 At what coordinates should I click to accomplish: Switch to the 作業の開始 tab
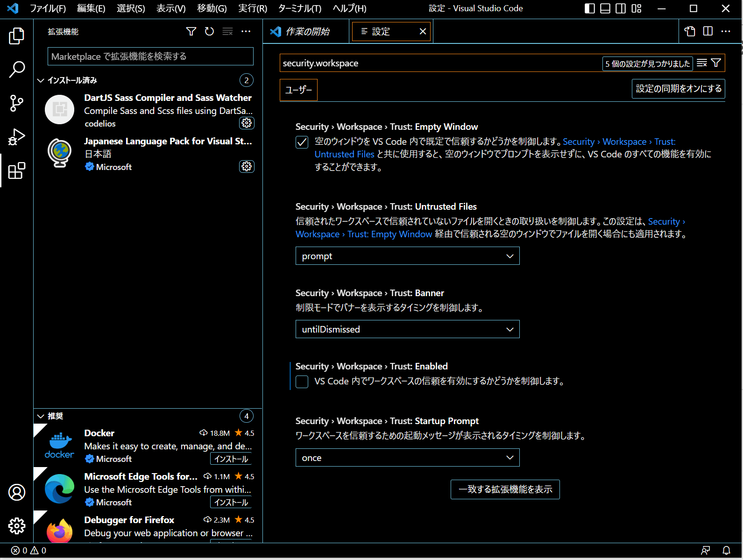pos(306,31)
